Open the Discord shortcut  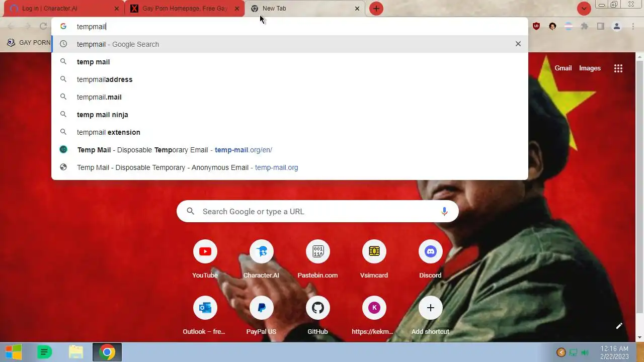click(x=430, y=259)
